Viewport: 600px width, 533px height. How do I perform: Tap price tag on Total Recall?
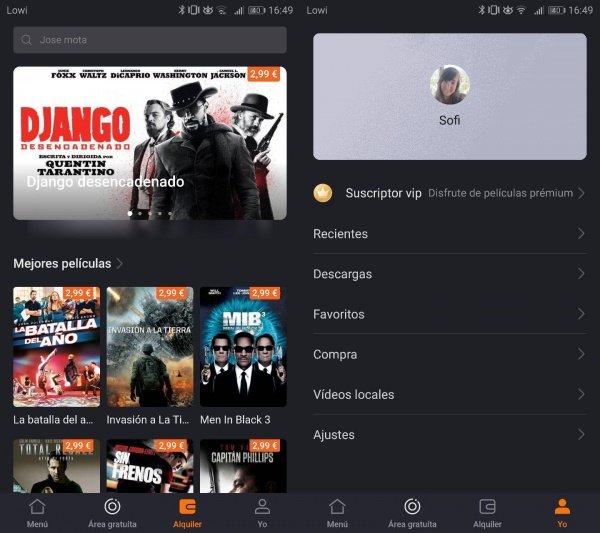tap(78, 445)
